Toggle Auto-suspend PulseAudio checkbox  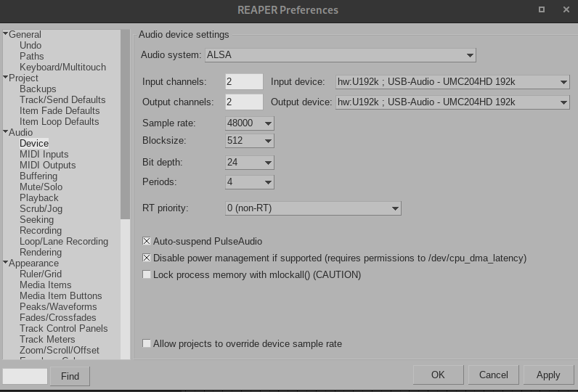[147, 241]
